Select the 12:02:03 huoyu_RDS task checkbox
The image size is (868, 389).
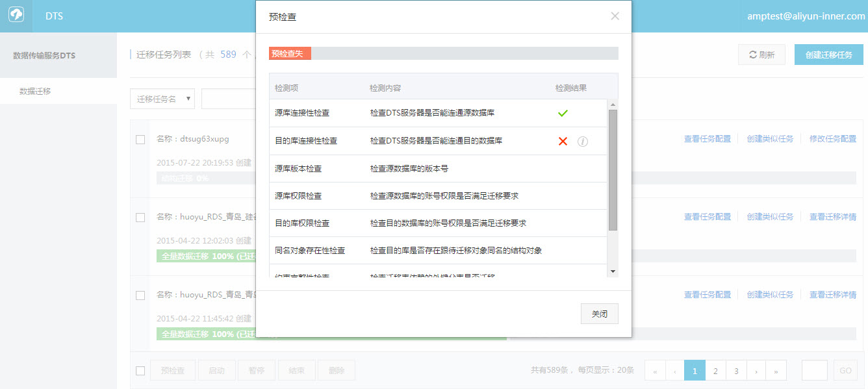pos(140,218)
